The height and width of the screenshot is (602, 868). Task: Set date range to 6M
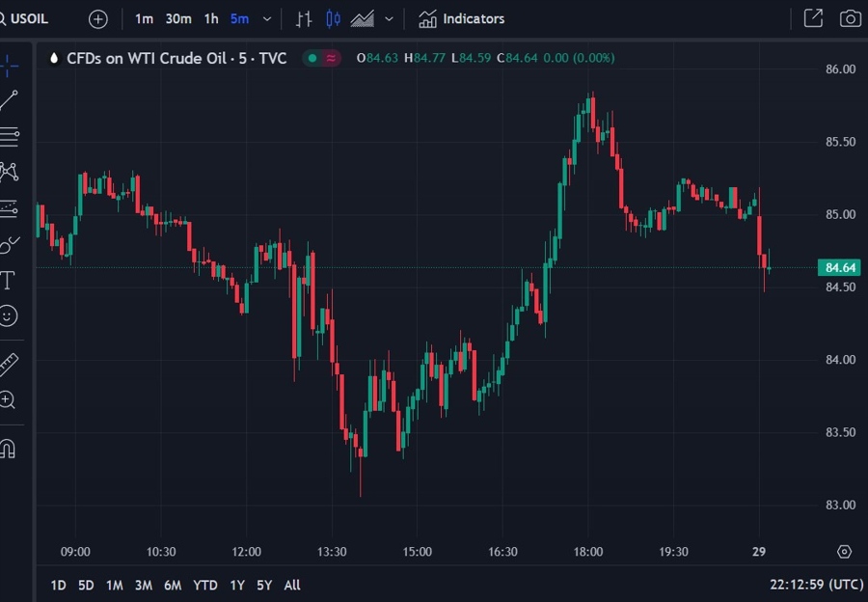[173, 586]
